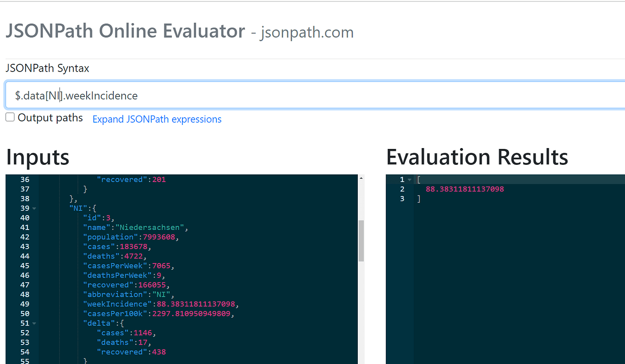Click the Inputs scrollbar up arrow
This screenshot has width=625, height=364.
click(x=361, y=178)
